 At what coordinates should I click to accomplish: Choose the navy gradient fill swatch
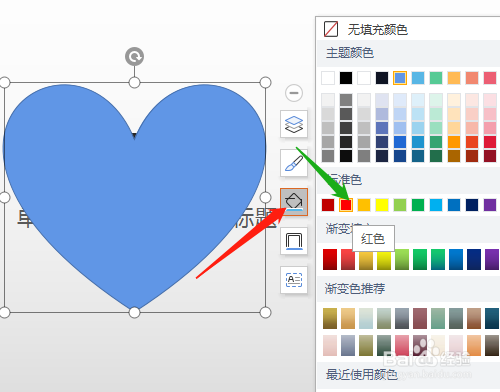(x=474, y=259)
